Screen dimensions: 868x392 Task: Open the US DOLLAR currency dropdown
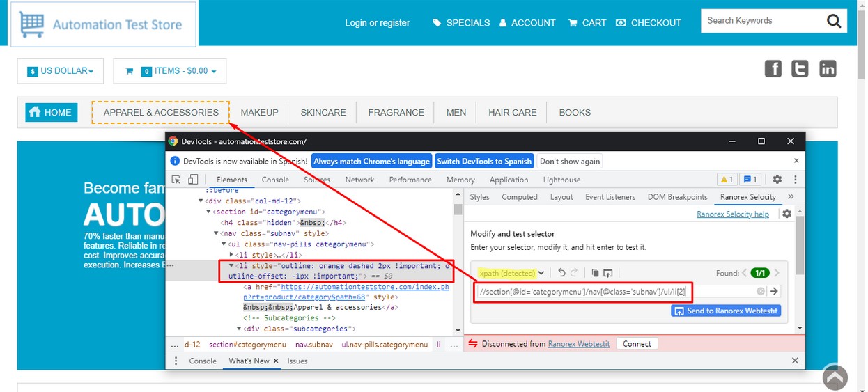pos(61,71)
